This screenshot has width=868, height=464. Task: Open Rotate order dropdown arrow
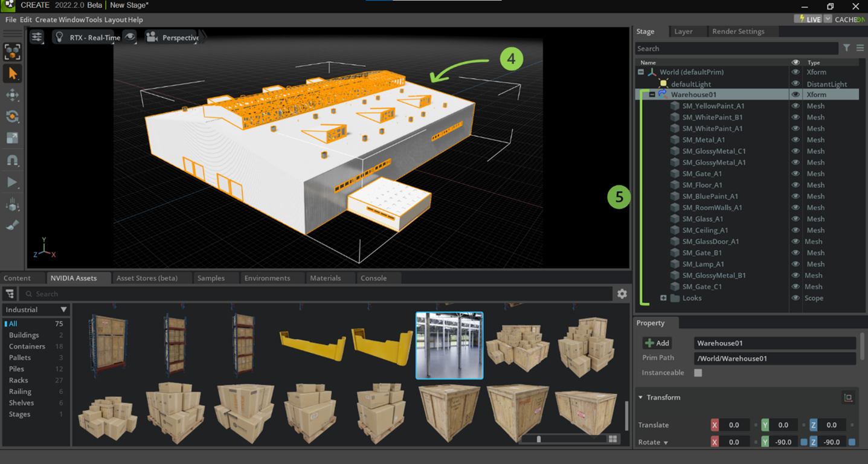pos(666,443)
